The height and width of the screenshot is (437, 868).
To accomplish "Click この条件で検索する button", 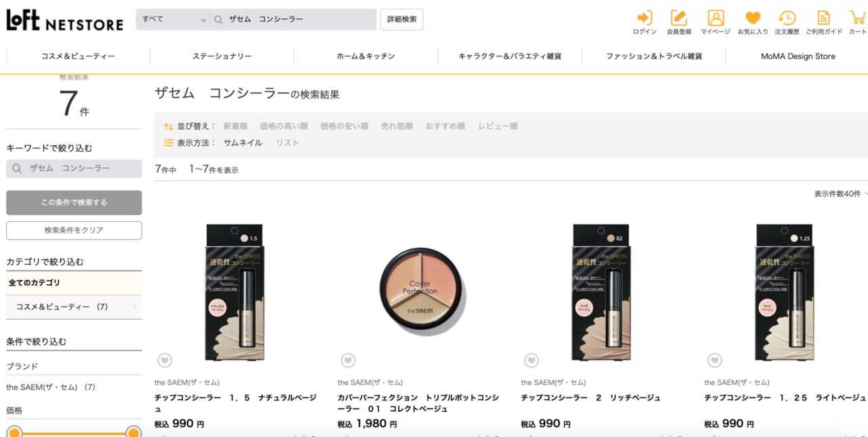I will (74, 203).
